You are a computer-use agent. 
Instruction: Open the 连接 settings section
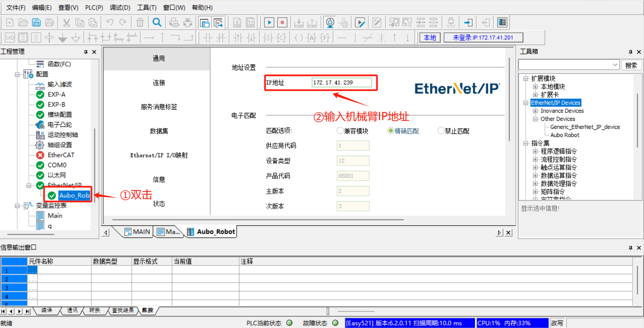159,83
